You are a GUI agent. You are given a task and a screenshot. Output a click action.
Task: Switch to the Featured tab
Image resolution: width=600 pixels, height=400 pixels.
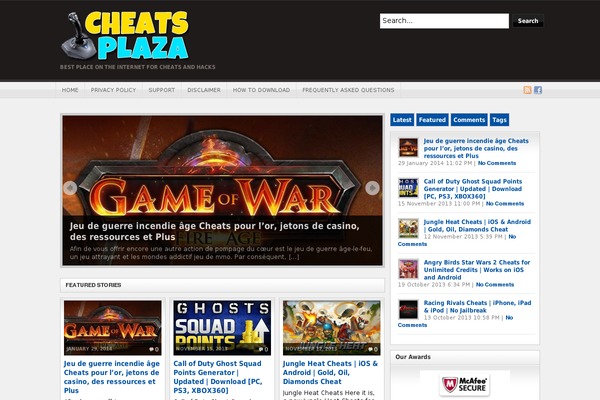pyautogui.click(x=432, y=120)
